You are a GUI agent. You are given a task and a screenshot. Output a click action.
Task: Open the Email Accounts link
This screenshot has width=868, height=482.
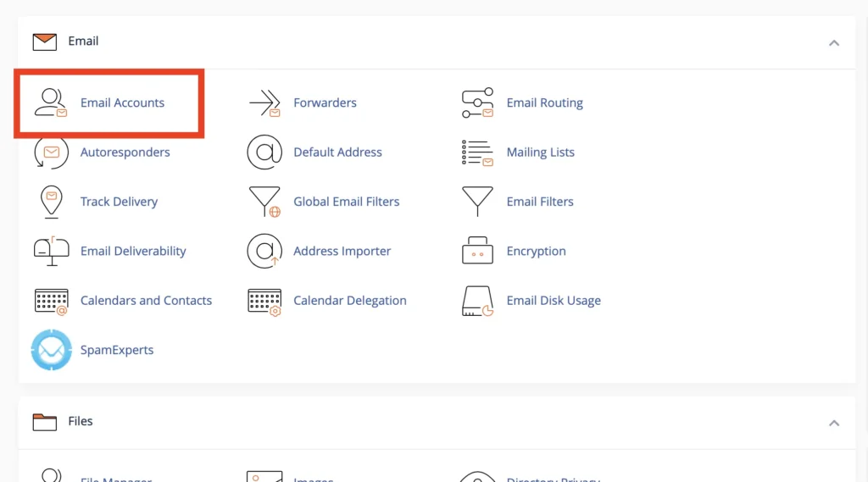(122, 103)
